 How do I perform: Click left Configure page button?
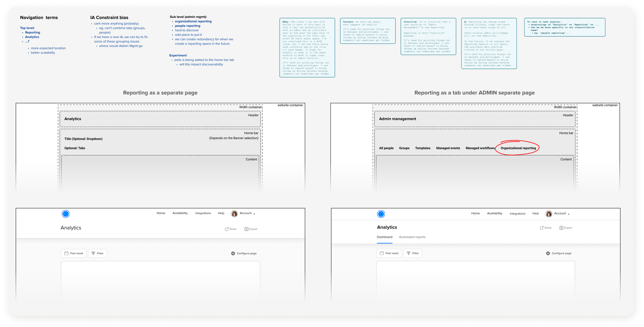click(x=244, y=253)
